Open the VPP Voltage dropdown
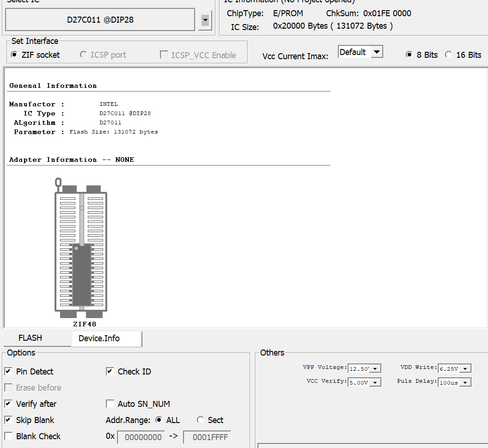 [375, 368]
